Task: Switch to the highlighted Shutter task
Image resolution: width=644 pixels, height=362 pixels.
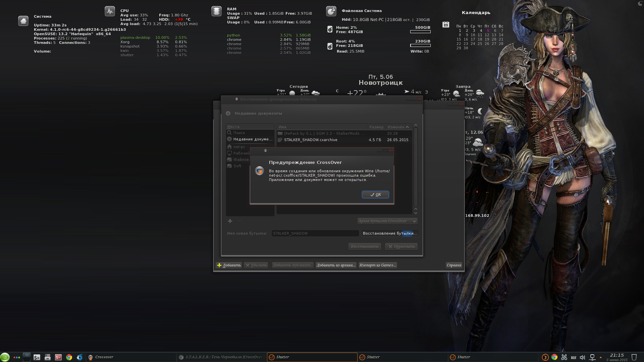Action: (312, 357)
